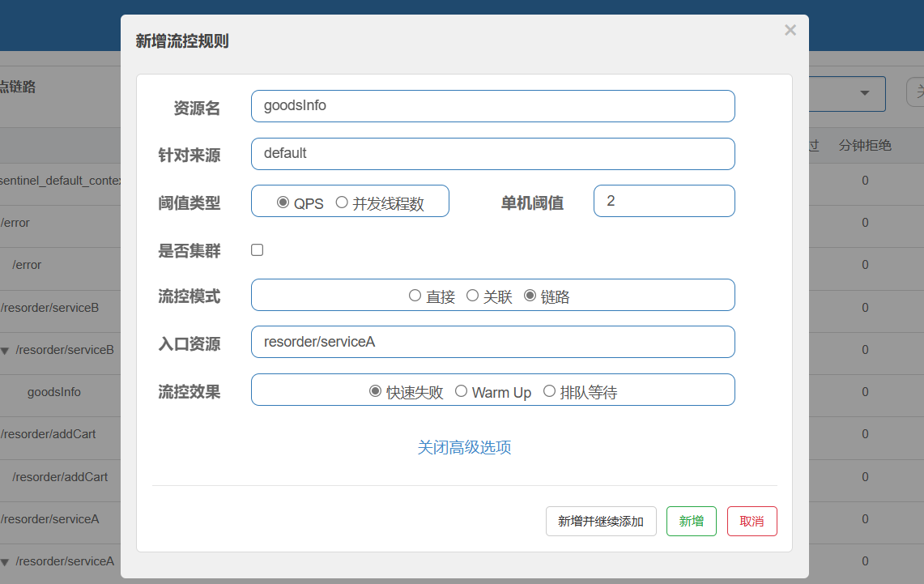
Task: Click the 针对来源 input field
Action: 492,154
